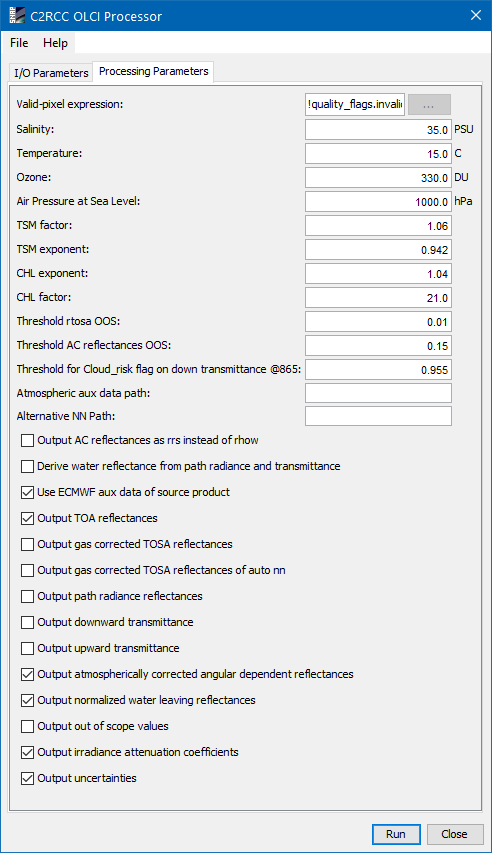Screen dimensions: 492x853
Task: Enable Output upward transmittance
Action: (27, 648)
